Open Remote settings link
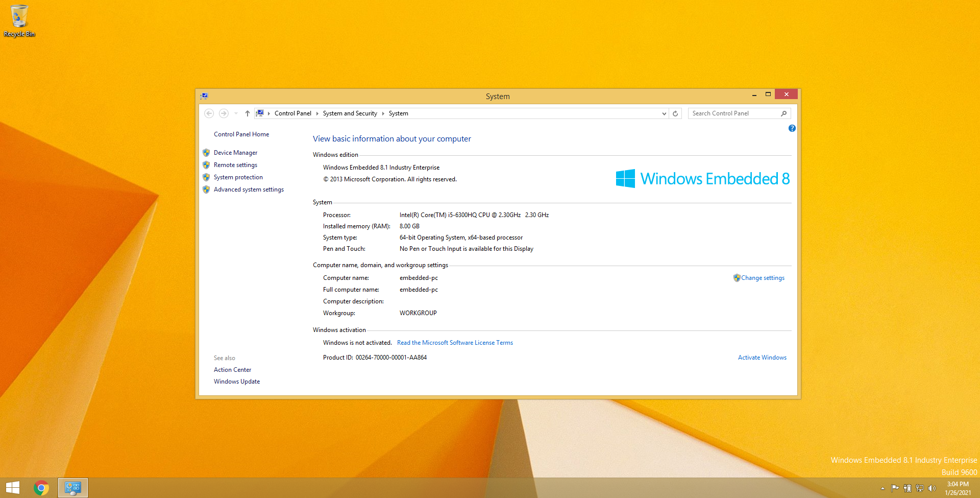Image resolution: width=980 pixels, height=498 pixels. click(x=235, y=165)
